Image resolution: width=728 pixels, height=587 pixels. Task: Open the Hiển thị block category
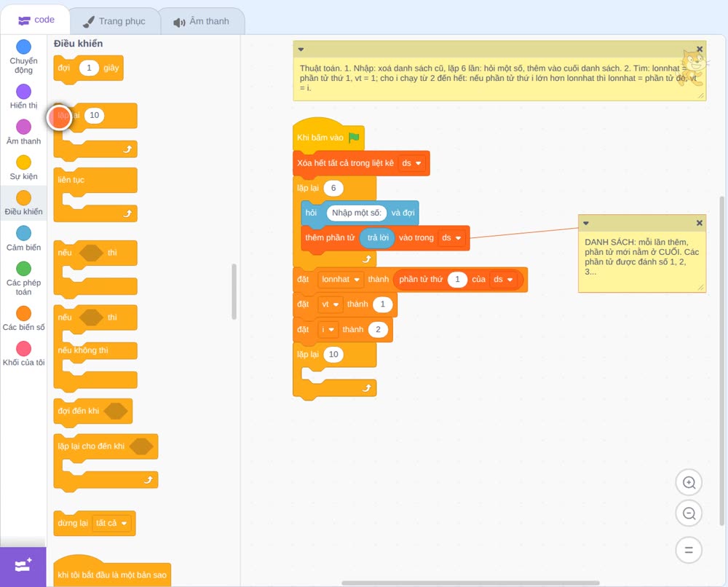click(x=24, y=97)
